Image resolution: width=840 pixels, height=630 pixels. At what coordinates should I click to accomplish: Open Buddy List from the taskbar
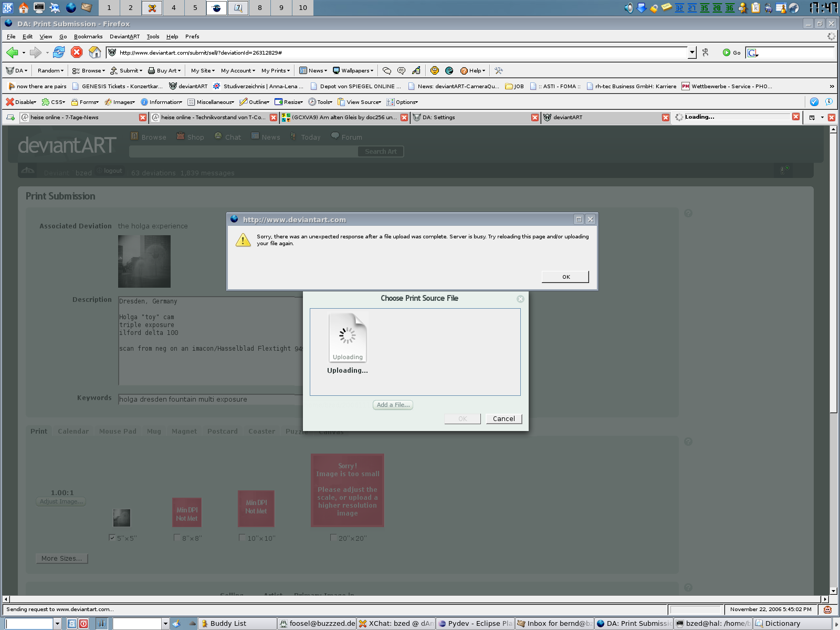point(238,623)
